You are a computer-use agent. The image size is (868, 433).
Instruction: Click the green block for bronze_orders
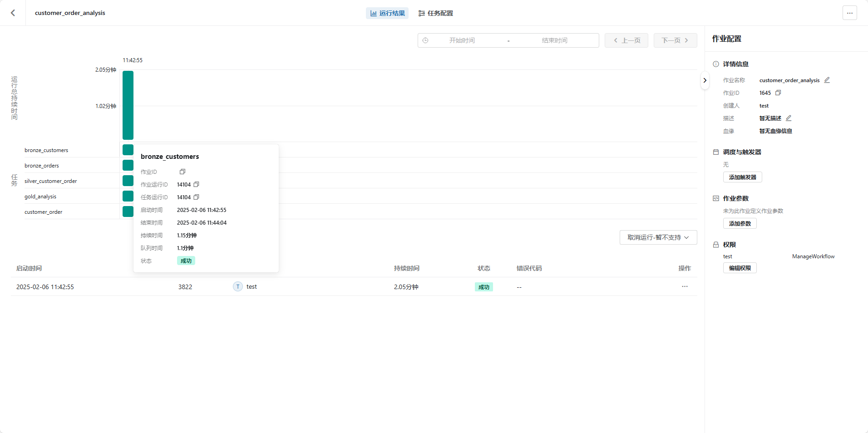pyautogui.click(x=128, y=165)
